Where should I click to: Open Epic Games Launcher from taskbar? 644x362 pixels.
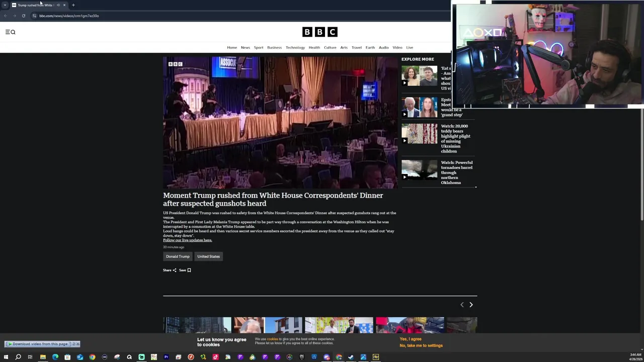(302, 357)
